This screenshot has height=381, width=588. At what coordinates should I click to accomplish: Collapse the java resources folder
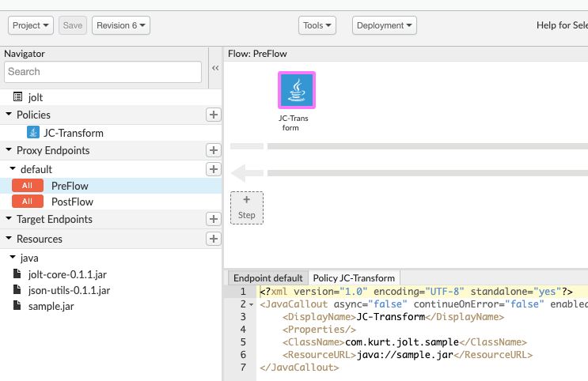pos(13,257)
